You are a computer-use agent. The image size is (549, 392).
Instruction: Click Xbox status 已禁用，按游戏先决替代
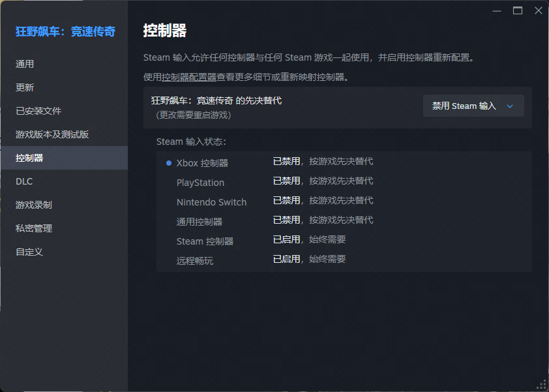tap(323, 162)
